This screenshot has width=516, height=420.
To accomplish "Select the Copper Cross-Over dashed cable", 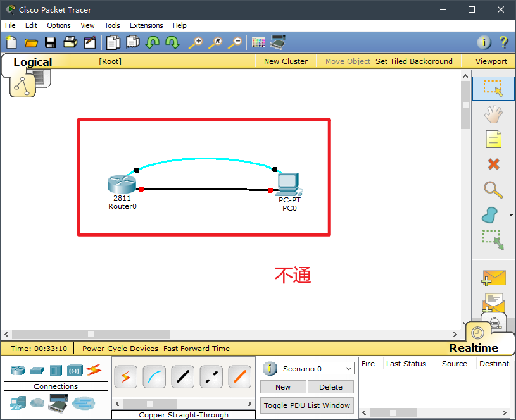I will point(211,377).
